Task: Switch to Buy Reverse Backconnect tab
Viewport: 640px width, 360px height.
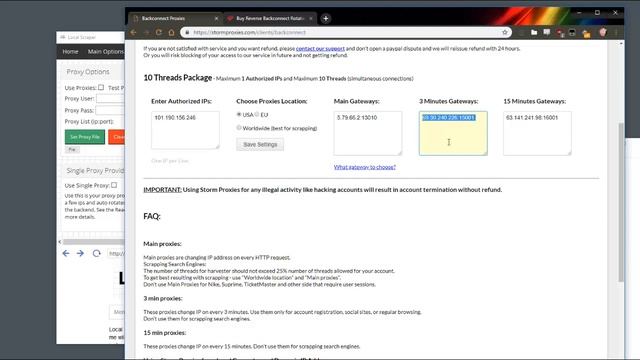Action: pos(270,18)
